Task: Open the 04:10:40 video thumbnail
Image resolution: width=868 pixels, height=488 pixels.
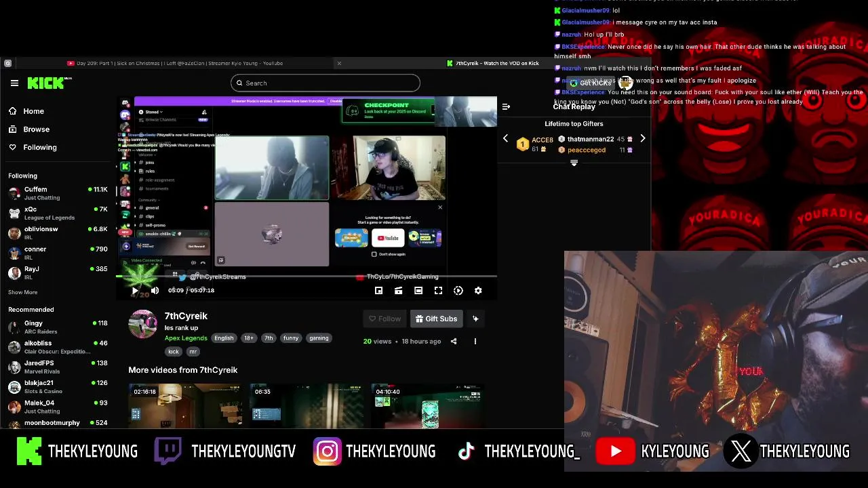Action: point(428,406)
